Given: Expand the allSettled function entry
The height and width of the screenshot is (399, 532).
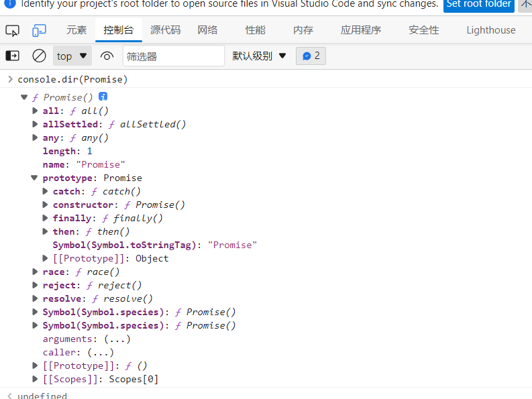Looking at the screenshot, I should click(x=35, y=124).
